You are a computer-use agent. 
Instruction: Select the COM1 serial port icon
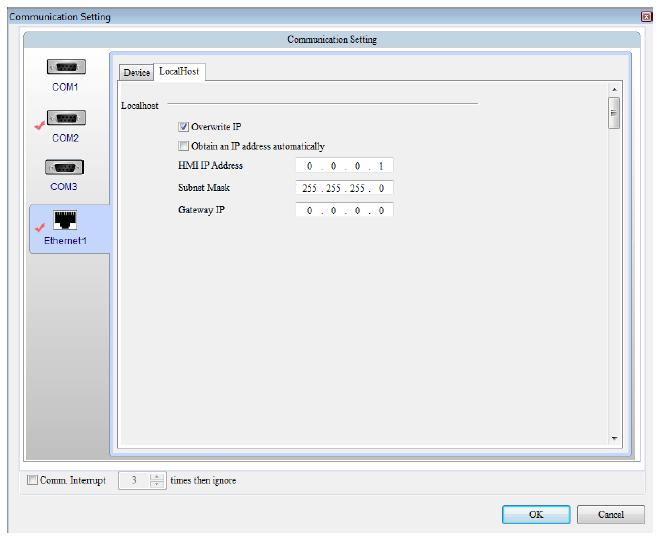[x=66, y=68]
